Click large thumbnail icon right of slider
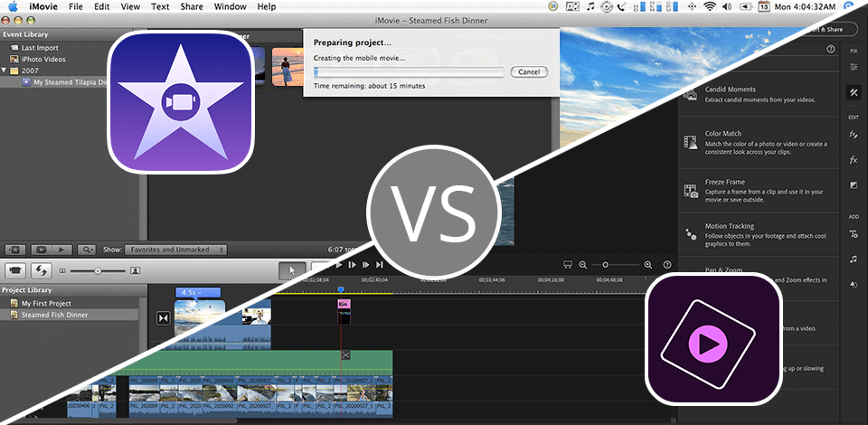 click(135, 271)
